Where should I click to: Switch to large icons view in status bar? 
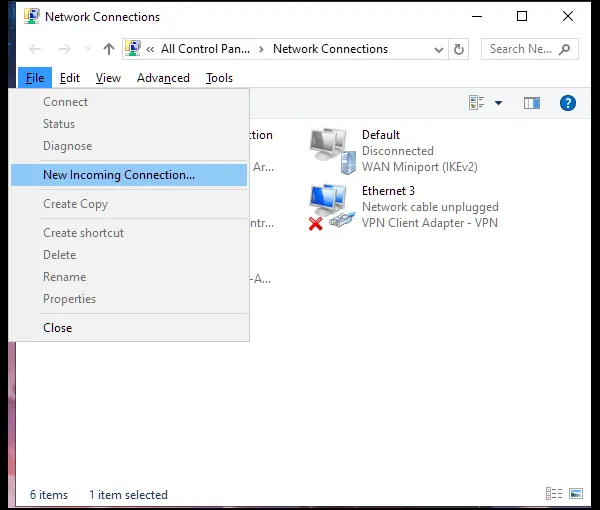[575, 494]
